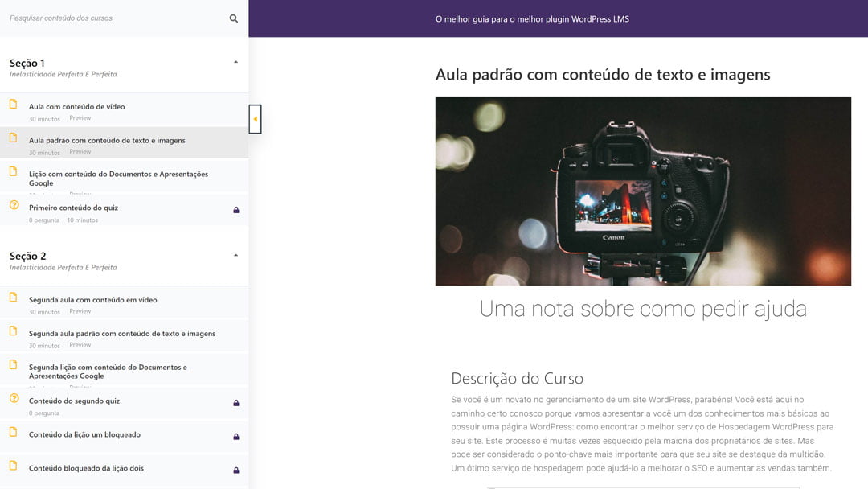
Task: Open 'Segunda aula com conteúdo em vídeo' lesson
Action: pos(93,300)
